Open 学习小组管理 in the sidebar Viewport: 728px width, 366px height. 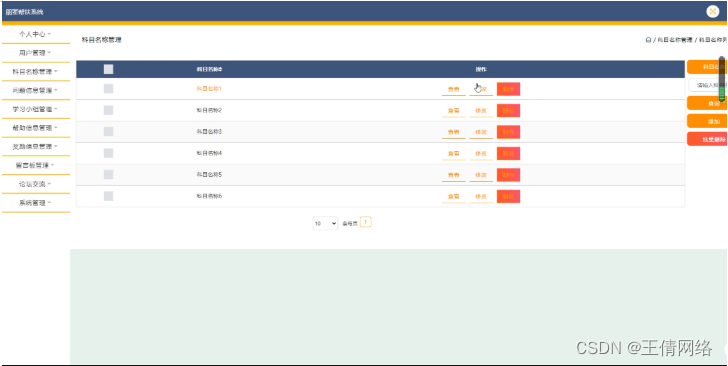tap(35, 109)
